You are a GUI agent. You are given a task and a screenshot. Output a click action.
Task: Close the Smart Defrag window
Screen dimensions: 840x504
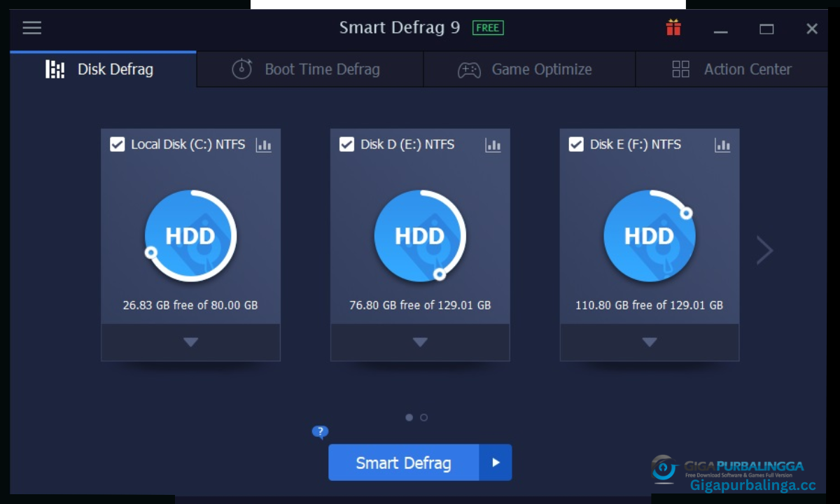click(x=812, y=29)
